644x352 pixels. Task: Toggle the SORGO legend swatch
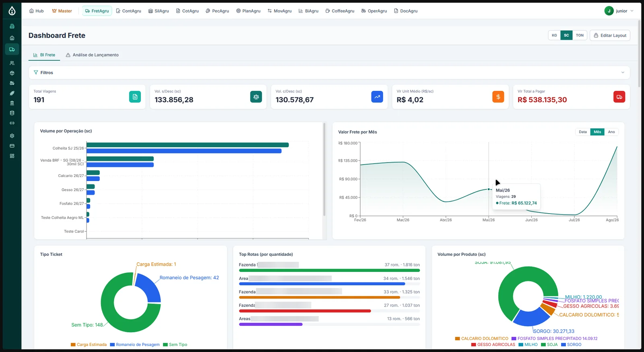[x=563, y=345]
